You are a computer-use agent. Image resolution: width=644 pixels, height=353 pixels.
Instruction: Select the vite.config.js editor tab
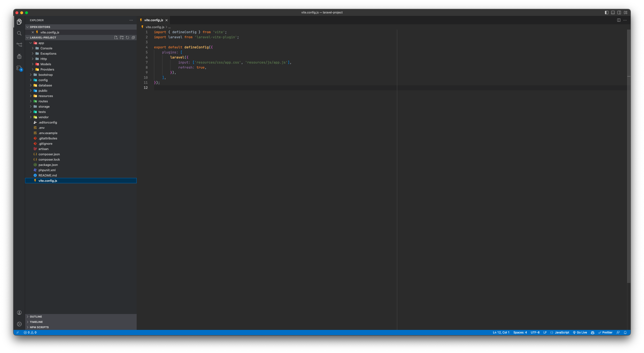pos(154,20)
